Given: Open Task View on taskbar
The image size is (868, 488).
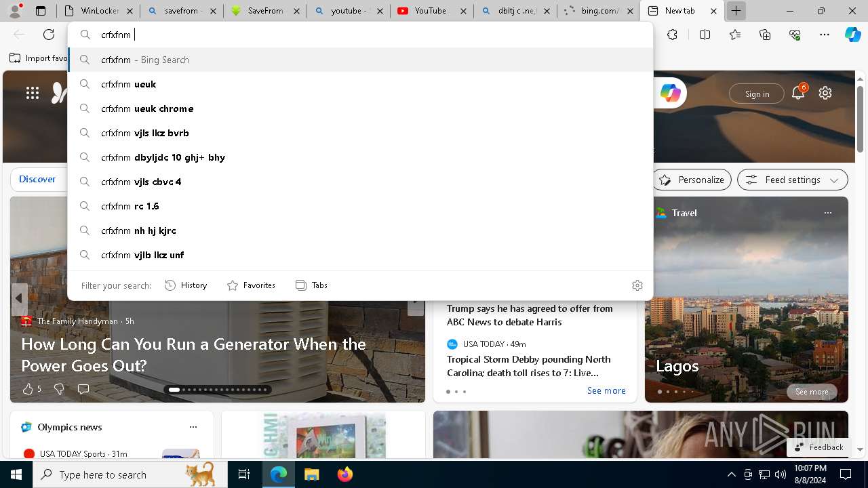Looking at the screenshot, I should pyautogui.click(x=244, y=474).
